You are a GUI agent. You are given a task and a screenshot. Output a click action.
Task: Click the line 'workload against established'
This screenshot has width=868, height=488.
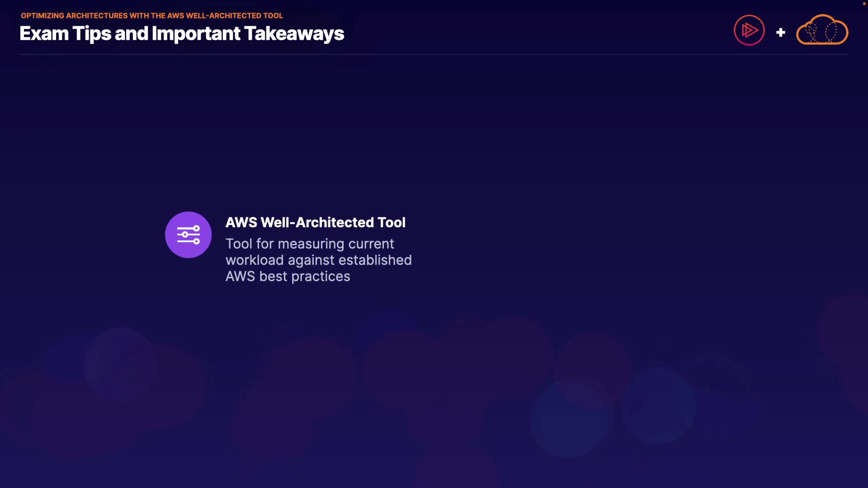[318, 260]
